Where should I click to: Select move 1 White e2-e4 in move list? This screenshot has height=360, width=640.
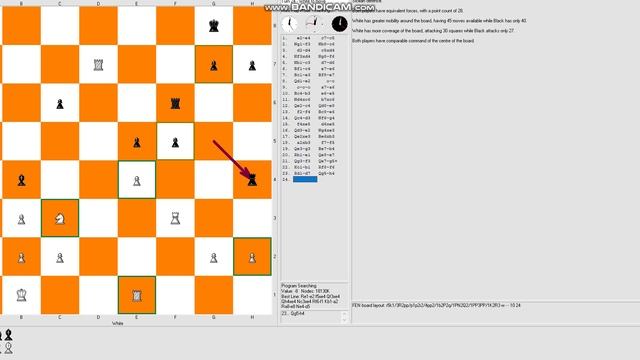[303, 38]
